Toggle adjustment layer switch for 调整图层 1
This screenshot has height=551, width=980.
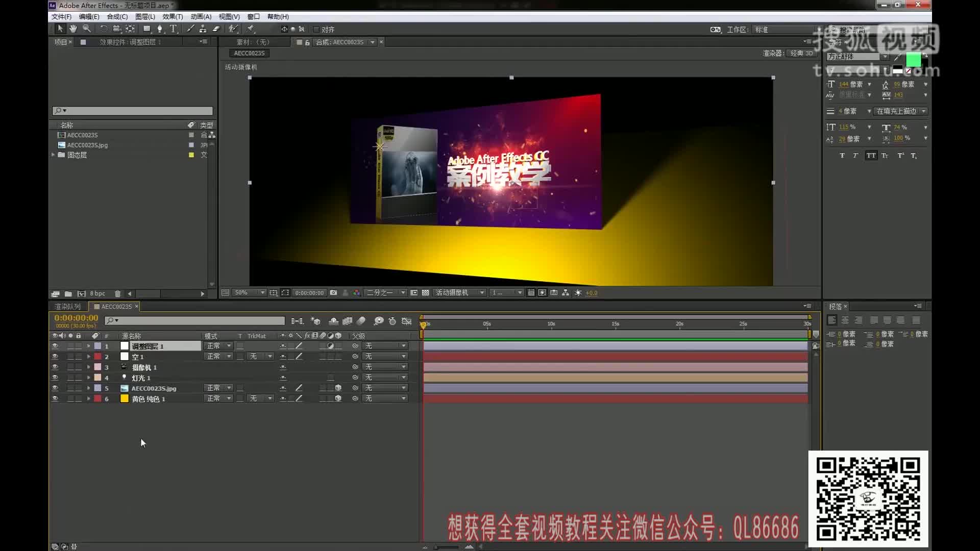(331, 346)
